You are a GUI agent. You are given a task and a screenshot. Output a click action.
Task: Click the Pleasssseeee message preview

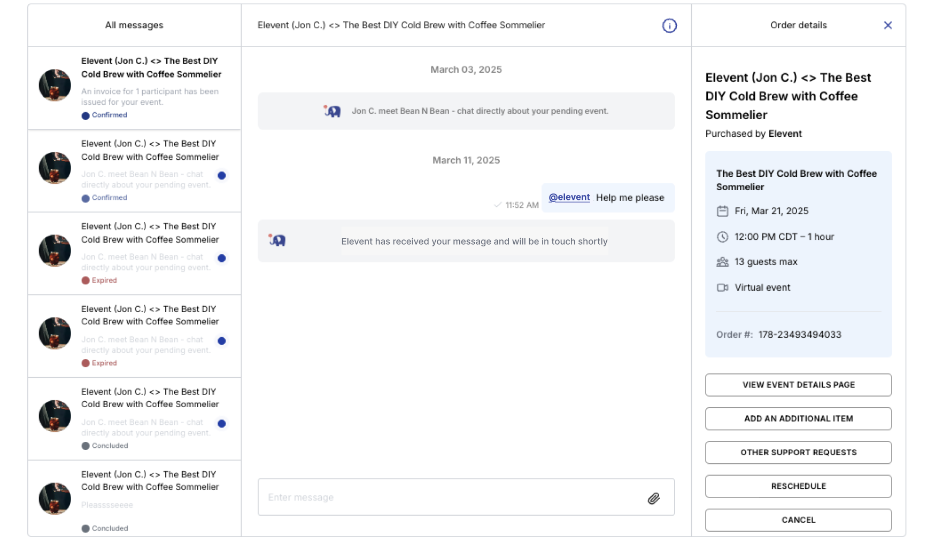coord(107,505)
